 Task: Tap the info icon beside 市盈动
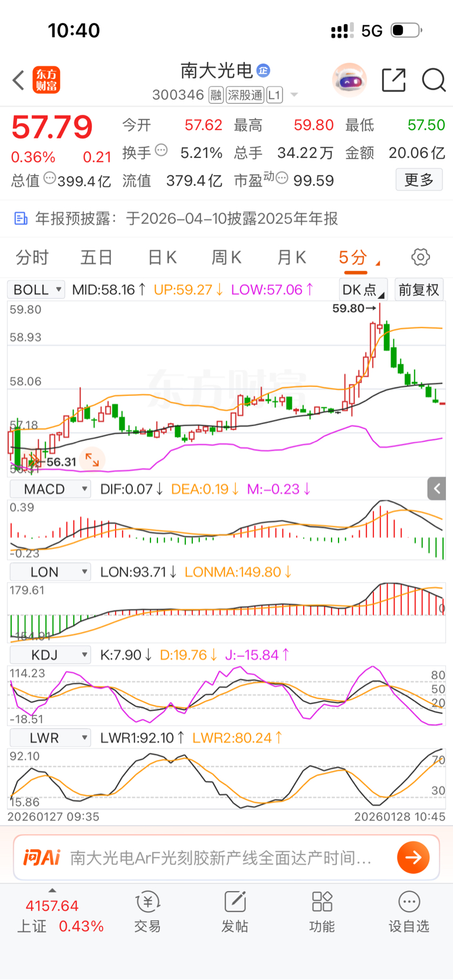282,178
